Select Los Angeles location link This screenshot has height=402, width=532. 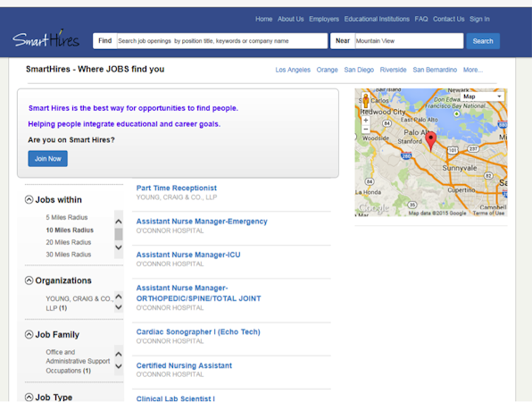(293, 70)
